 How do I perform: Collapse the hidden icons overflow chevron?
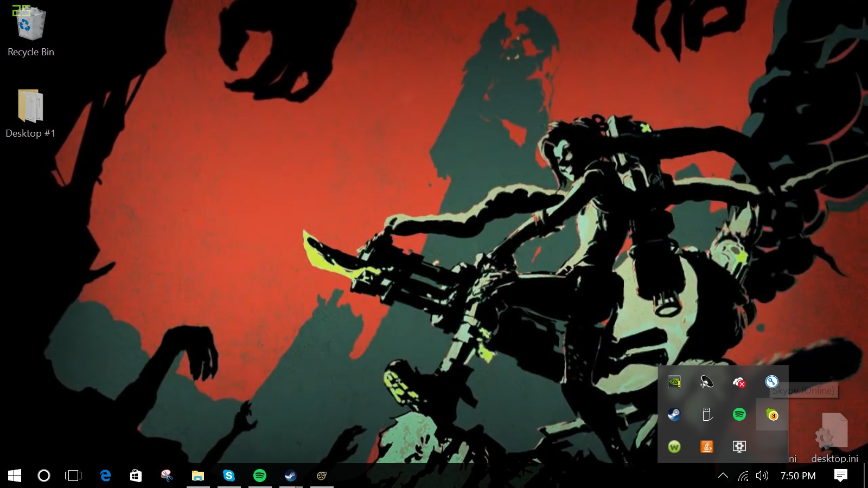(723, 476)
